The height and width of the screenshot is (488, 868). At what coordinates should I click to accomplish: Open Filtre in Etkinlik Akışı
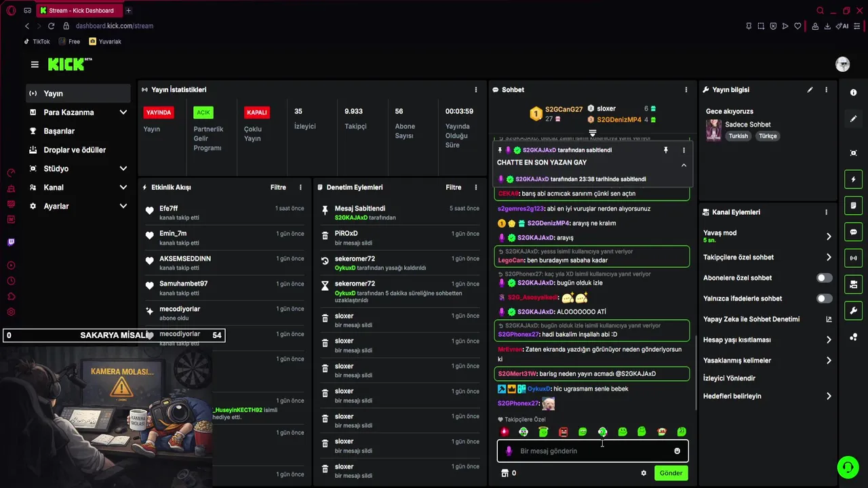pos(278,187)
